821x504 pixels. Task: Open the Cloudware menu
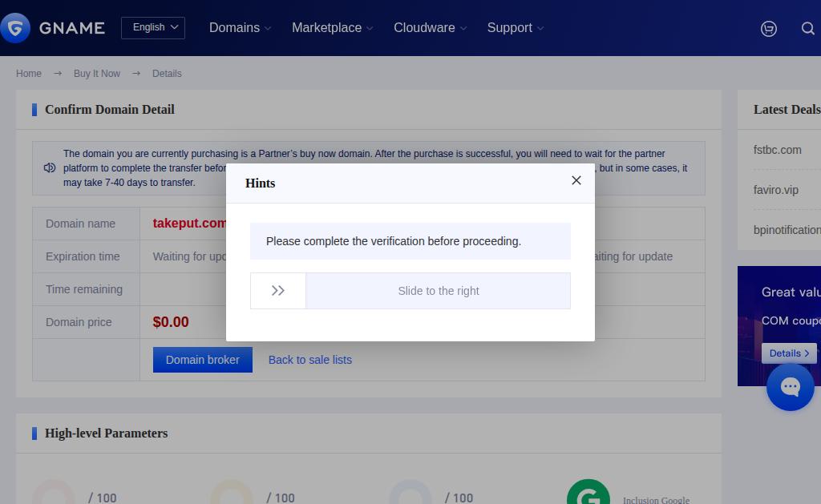[x=430, y=28]
